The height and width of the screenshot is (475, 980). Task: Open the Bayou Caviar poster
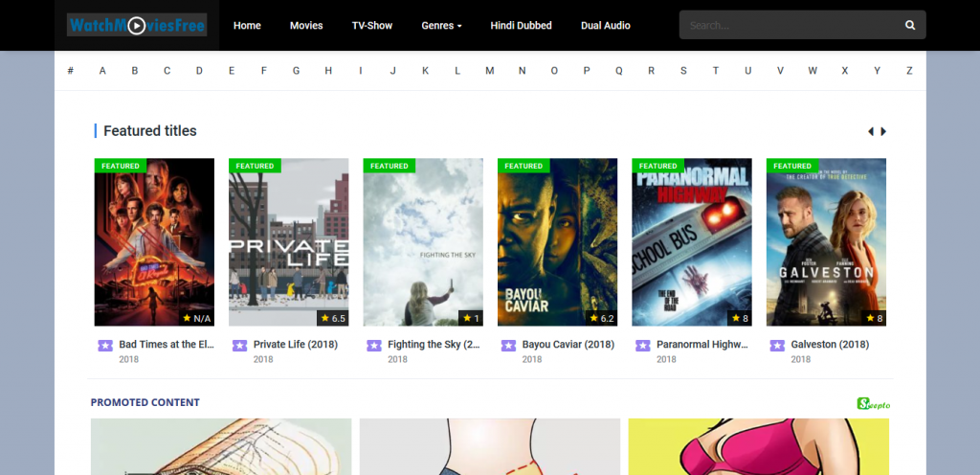pyautogui.click(x=558, y=242)
